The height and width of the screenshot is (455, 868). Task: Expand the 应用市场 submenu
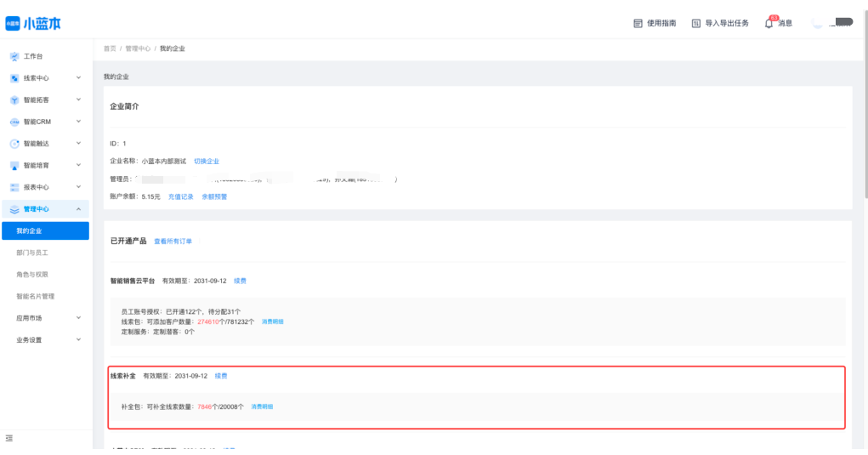(78, 318)
